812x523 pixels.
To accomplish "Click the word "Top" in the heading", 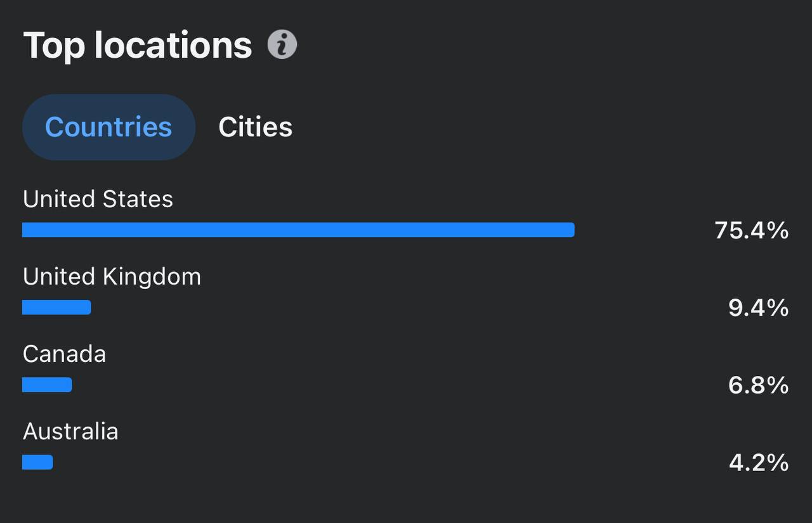I will [x=54, y=47].
